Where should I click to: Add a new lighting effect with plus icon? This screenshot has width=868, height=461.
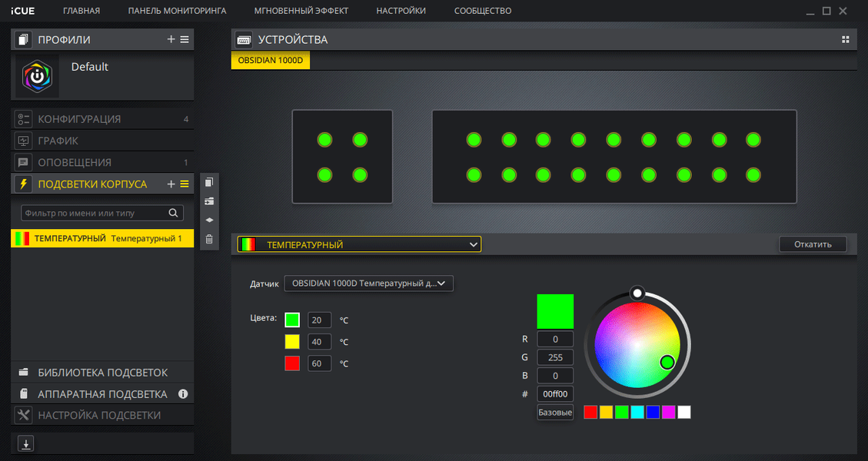tap(171, 184)
